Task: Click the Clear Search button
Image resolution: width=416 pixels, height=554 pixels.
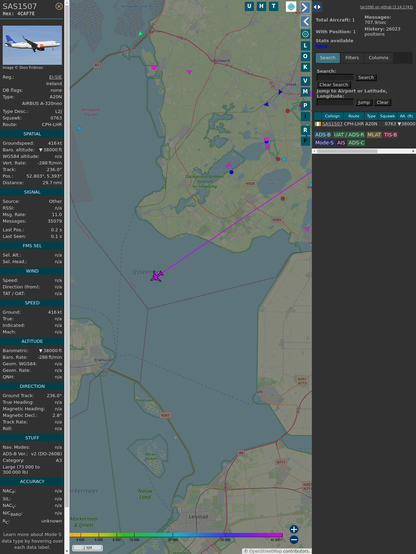Action: click(333, 85)
